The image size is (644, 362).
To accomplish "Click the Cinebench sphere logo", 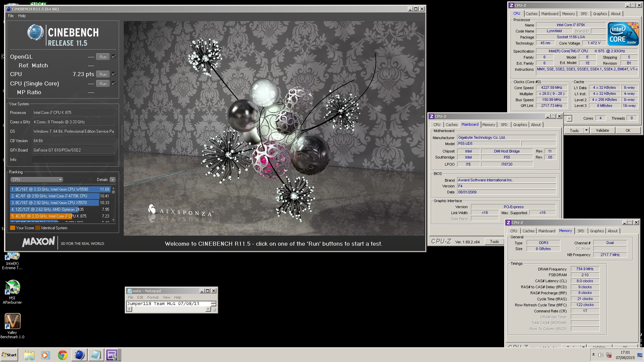I will 36,33.
